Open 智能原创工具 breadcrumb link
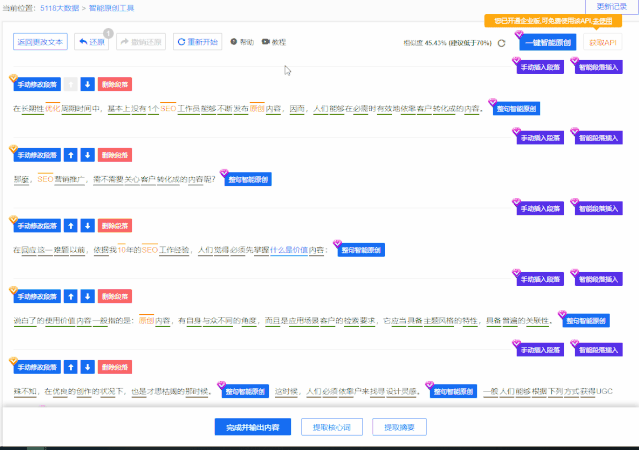The height and width of the screenshot is (450, 639). tap(111, 8)
